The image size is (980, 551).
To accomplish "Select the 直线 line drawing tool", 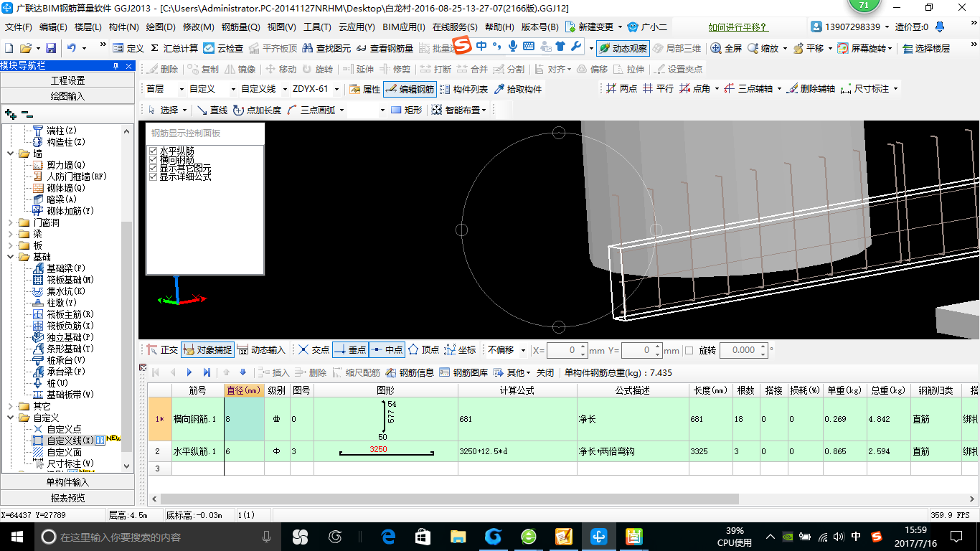I will coord(212,110).
